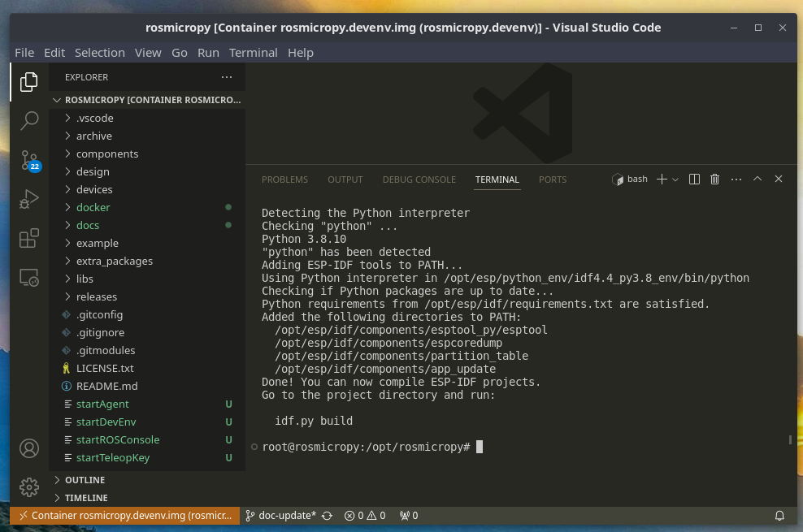The height and width of the screenshot is (532, 803).
Task: Expand the extra_packages folder
Action: [147, 262]
